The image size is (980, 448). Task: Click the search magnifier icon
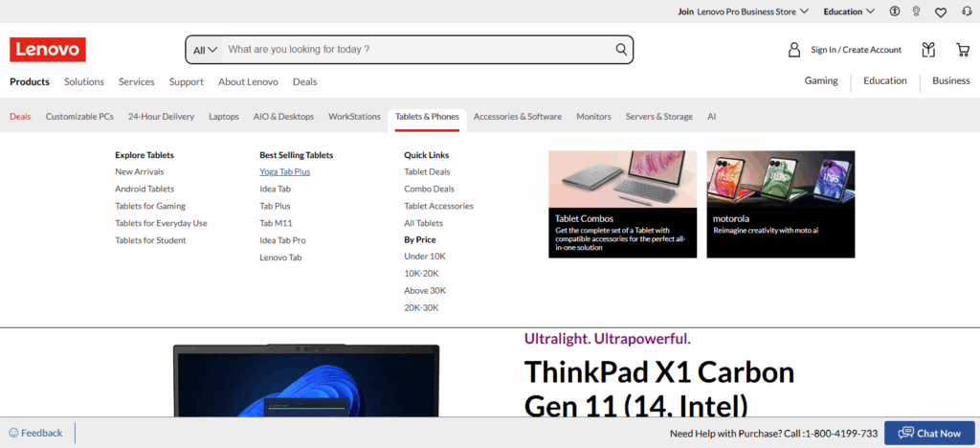click(x=621, y=50)
